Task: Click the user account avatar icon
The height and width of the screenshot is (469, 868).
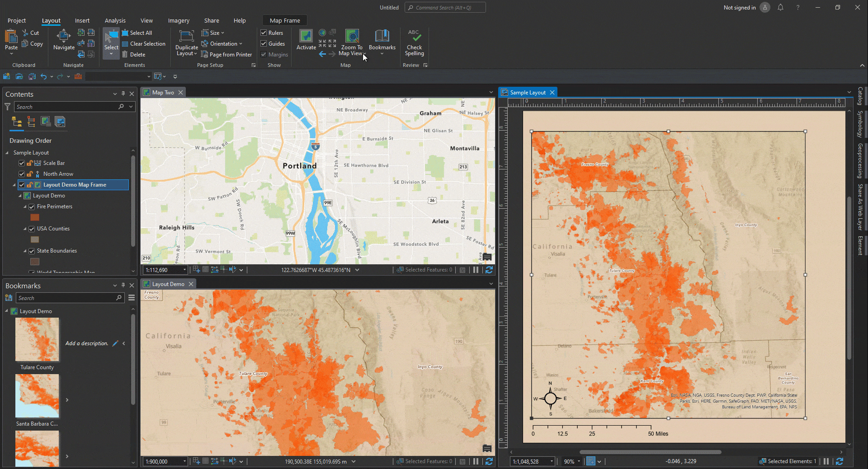Action: [x=765, y=8]
